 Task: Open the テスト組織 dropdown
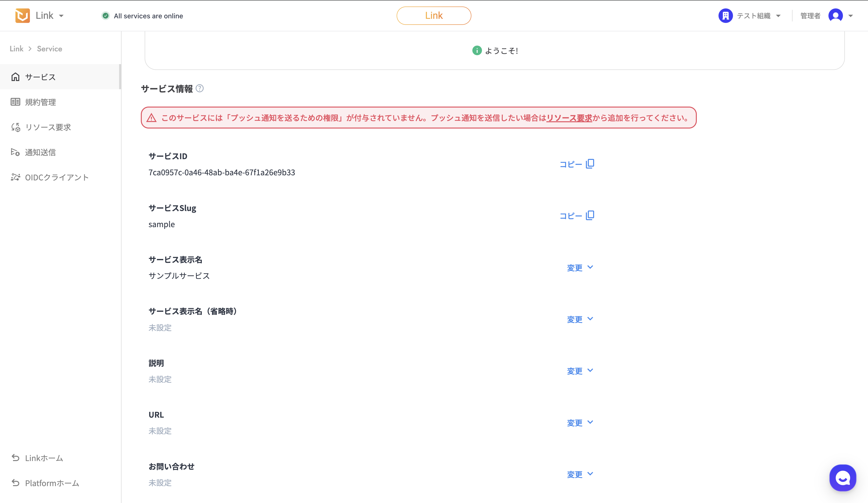tap(778, 16)
